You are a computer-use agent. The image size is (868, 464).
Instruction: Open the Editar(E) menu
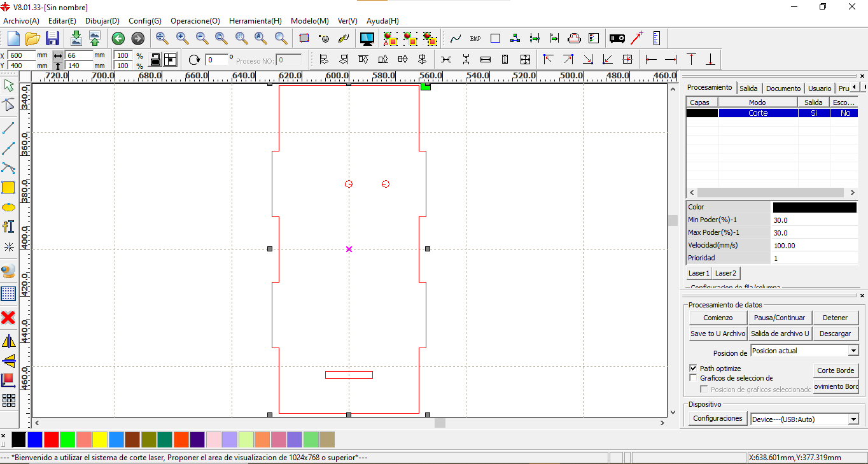[x=62, y=21]
